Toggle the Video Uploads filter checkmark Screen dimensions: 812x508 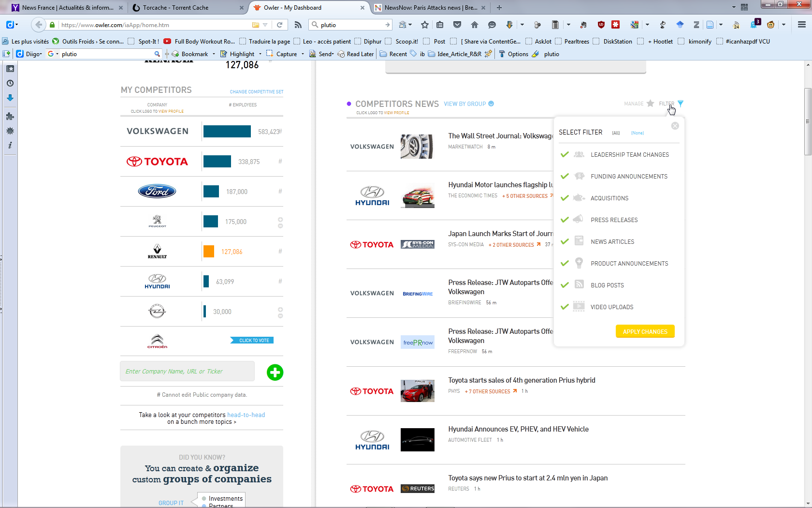coord(565,307)
